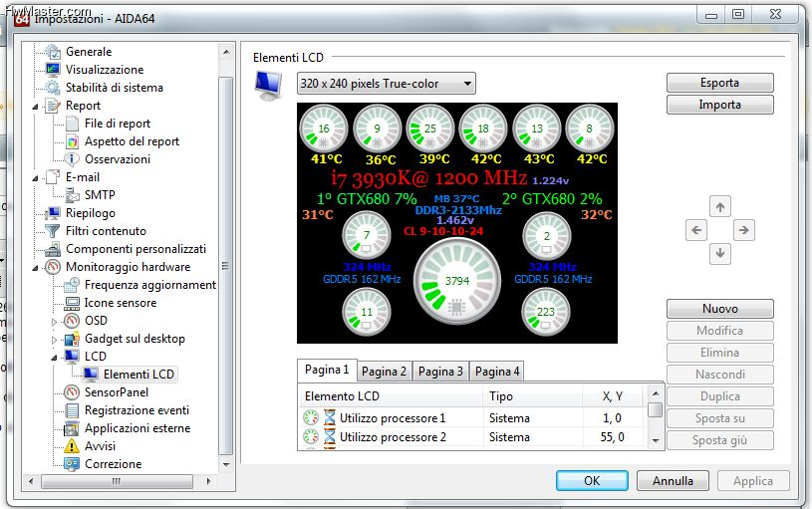
Task: Click the Icone sensore icon
Action: click(x=72, y=303)
